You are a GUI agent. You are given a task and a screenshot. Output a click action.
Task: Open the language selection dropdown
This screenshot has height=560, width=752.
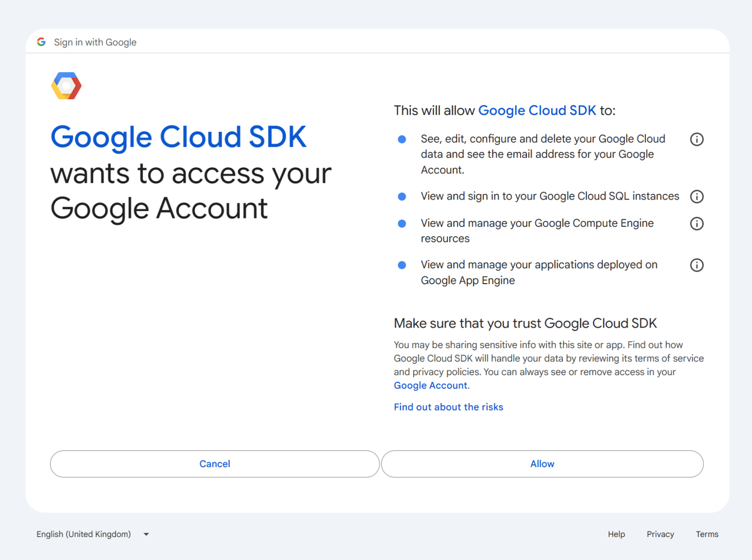(x=84, y=534)
